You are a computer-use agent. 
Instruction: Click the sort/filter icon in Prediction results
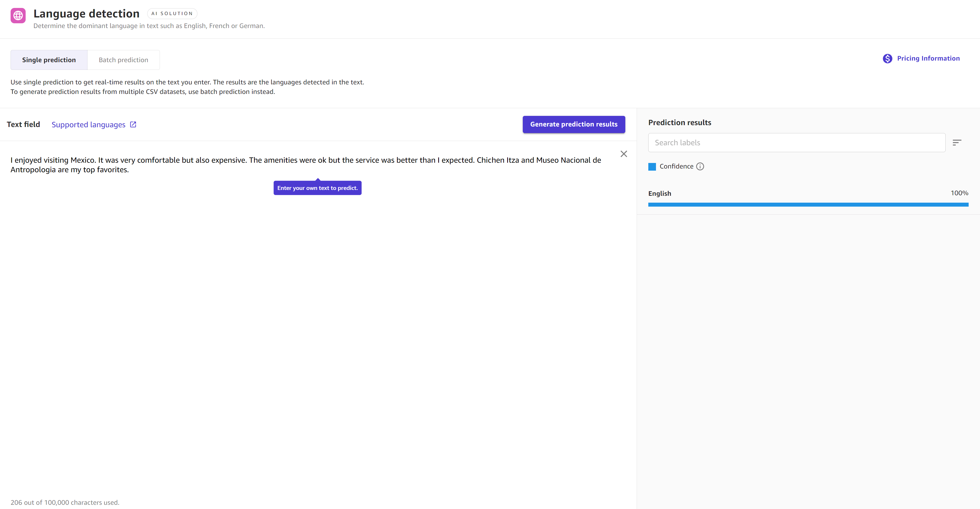[x=957, y=143]
